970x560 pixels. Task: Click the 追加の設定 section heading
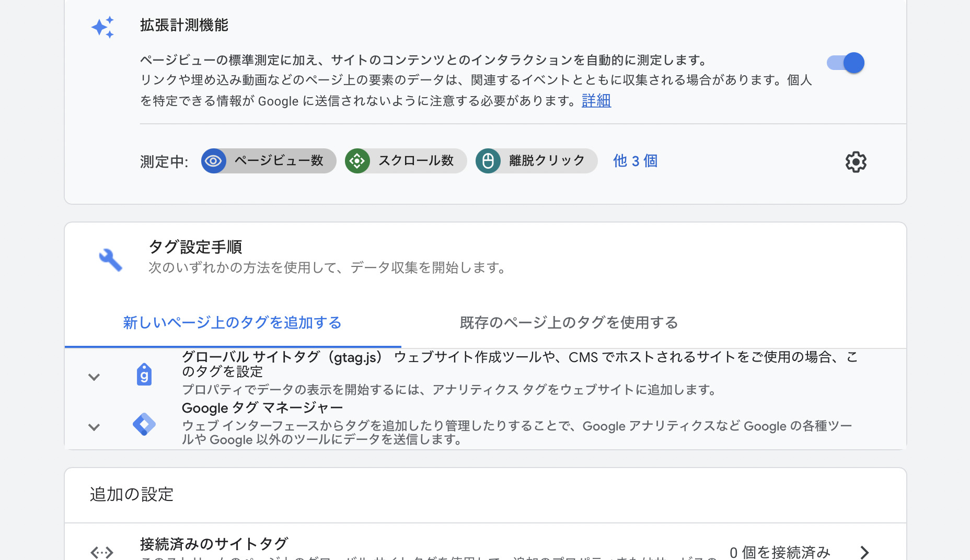[132, 494]
